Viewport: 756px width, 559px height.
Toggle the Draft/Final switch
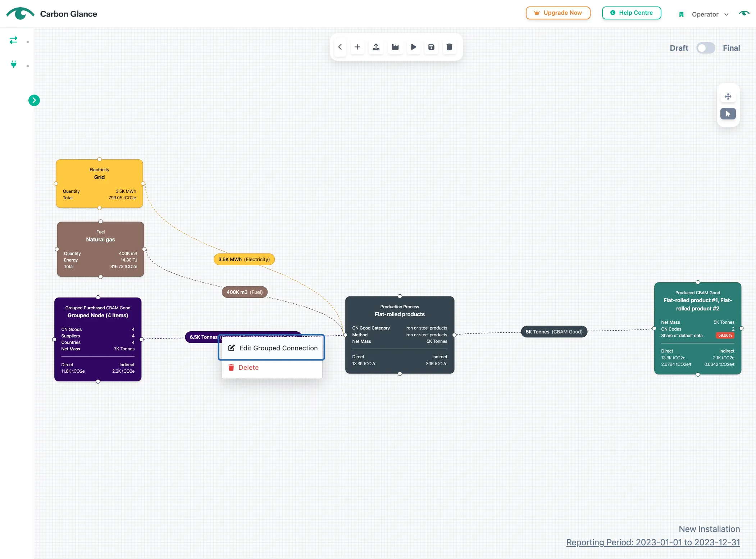click(706, 48)
